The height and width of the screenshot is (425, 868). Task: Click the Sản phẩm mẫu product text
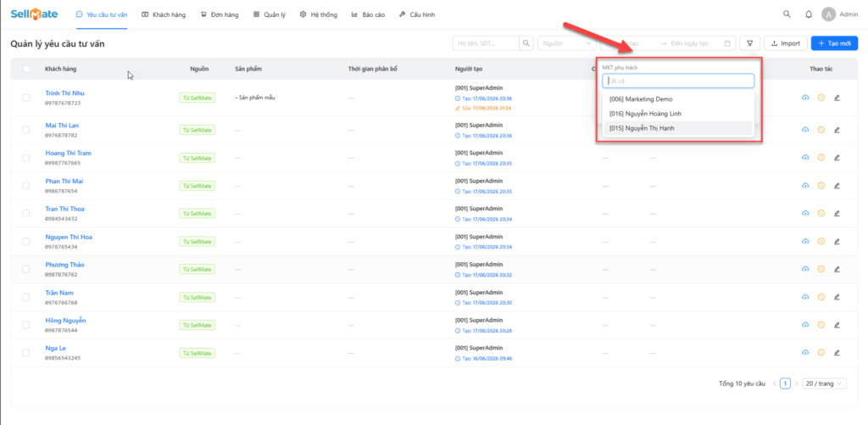pyautogui.click(x=255, y=98)
